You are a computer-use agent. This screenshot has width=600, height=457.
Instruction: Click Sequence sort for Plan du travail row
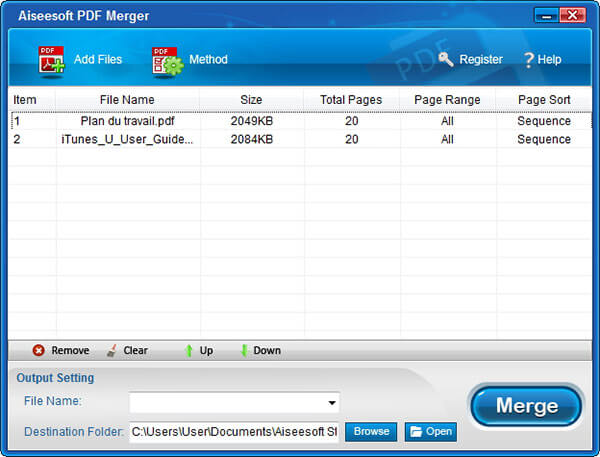(x=544, y=121)
